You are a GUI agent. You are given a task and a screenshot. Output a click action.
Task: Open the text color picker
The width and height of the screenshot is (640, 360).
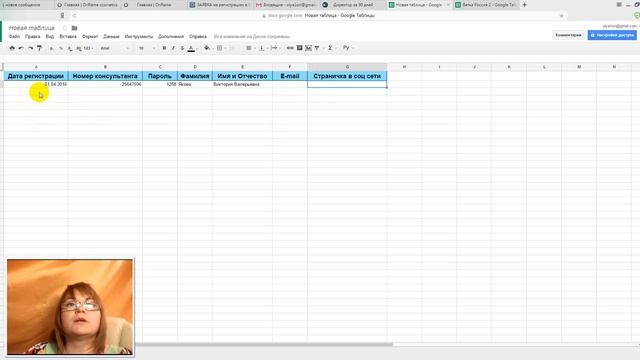191,48
